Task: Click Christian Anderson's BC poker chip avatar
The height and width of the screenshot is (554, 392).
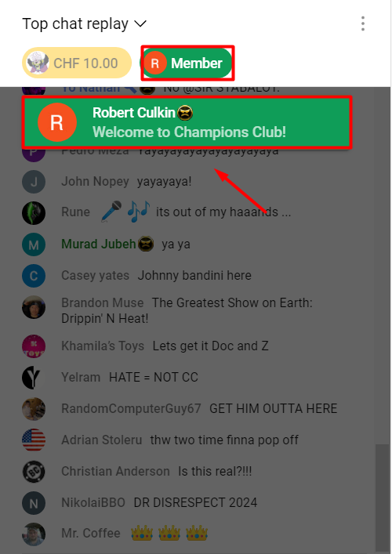Action: 34,471
